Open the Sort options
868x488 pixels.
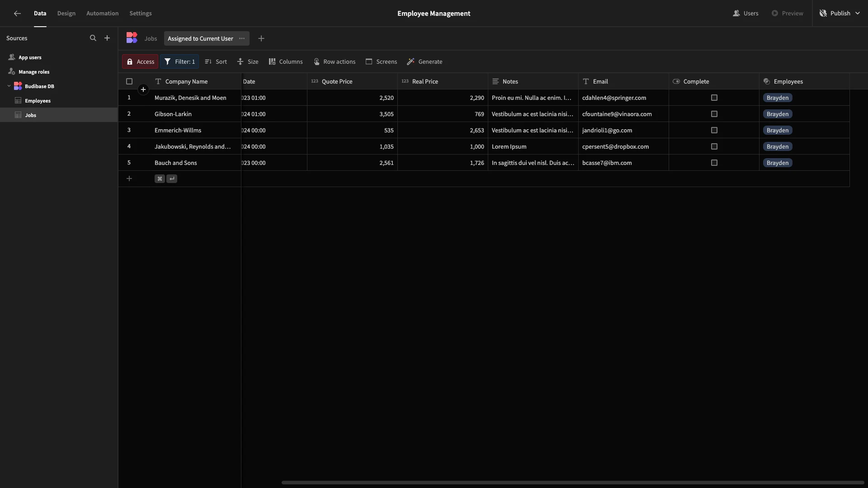(x=216, y=61)
